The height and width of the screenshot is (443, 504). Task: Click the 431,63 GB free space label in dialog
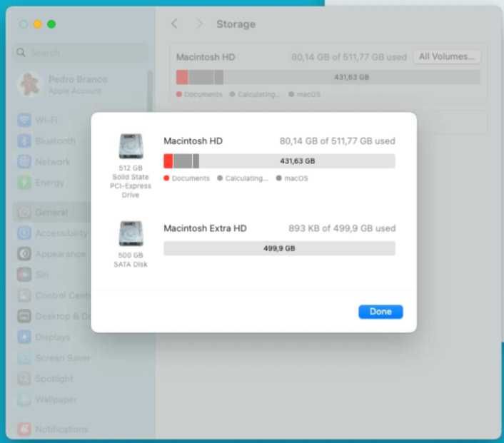(x=297, y=161)
